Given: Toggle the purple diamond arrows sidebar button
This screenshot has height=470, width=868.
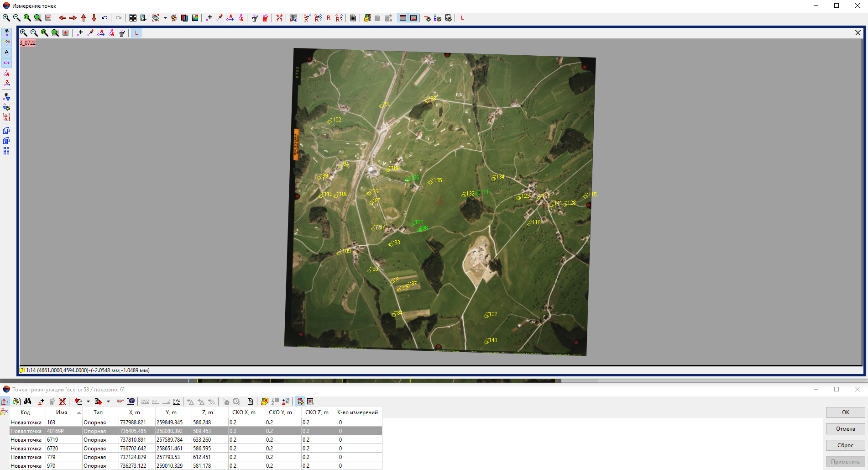Looking at the screenshot, I should 6,63.
